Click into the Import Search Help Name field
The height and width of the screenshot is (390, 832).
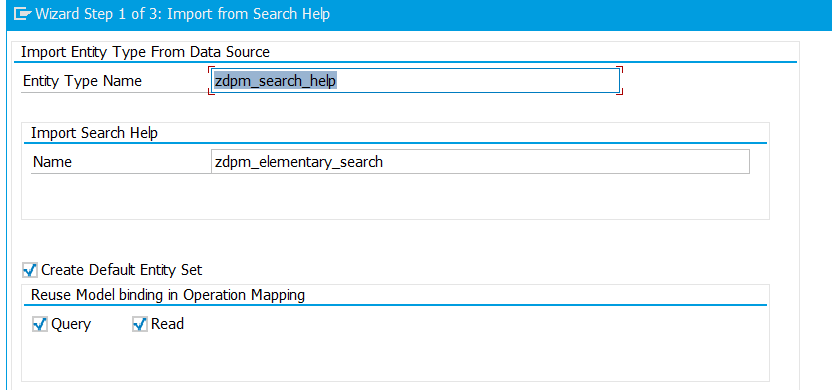(480, 161)
